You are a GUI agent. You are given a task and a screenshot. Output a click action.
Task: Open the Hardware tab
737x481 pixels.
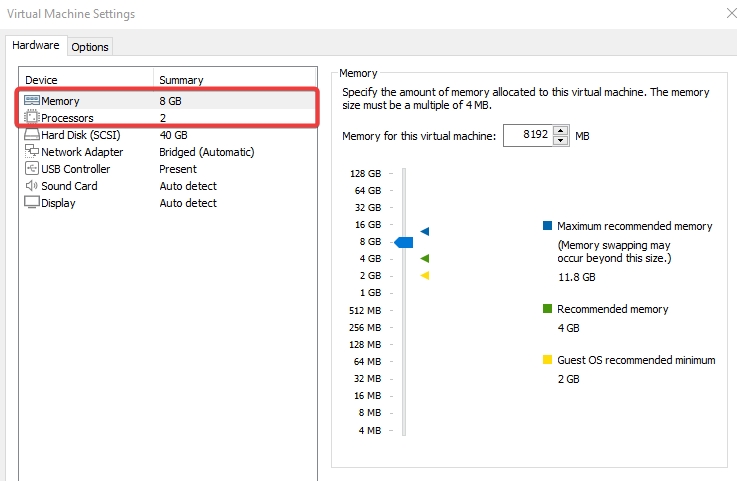click(x=36, y=46)
